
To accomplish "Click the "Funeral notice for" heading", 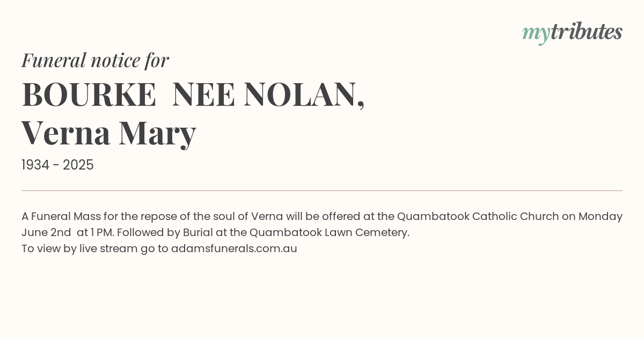I will click(x=95, y=60).
